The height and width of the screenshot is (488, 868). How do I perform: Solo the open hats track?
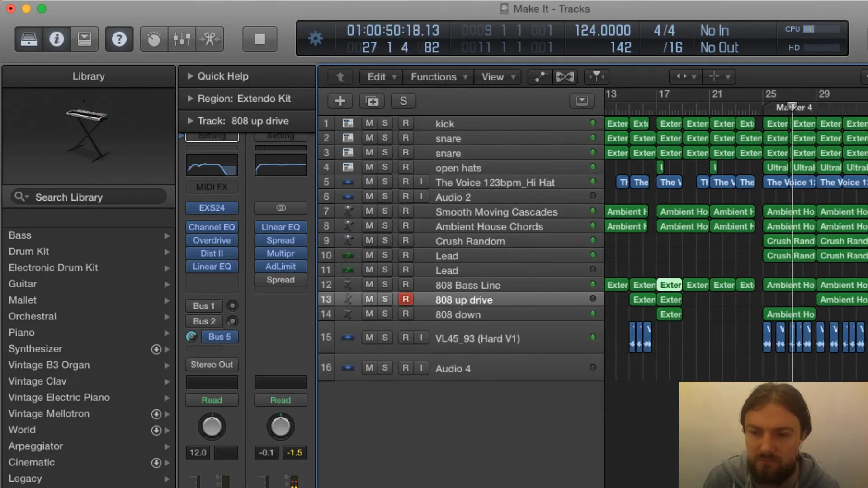pos(385,167)
